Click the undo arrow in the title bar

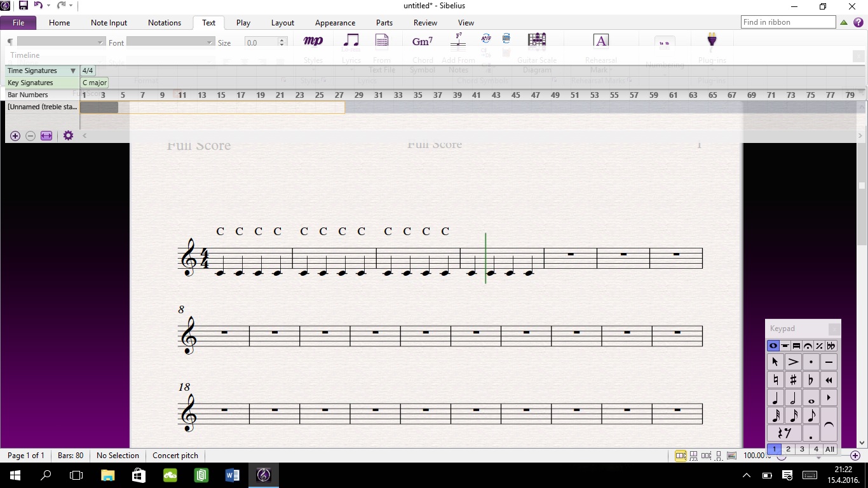tap(38, 6)
